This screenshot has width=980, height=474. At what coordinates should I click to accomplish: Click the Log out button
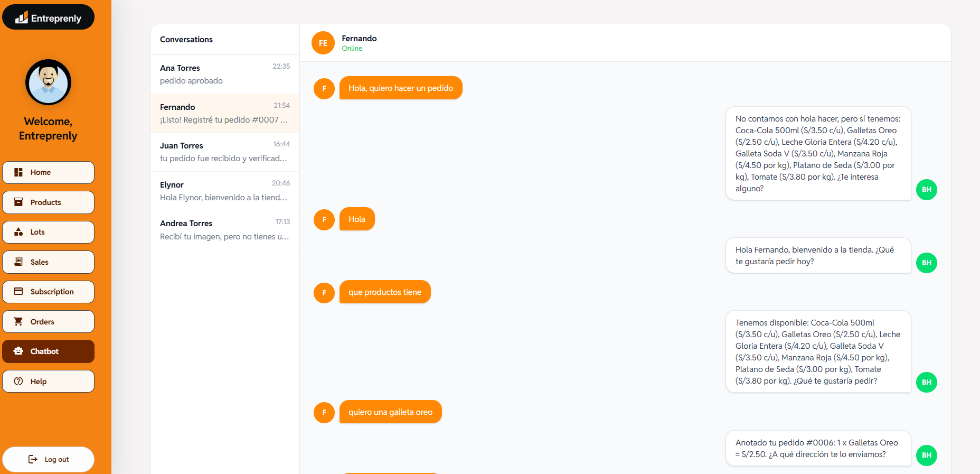pyautogui.click(x=48, y=459)
